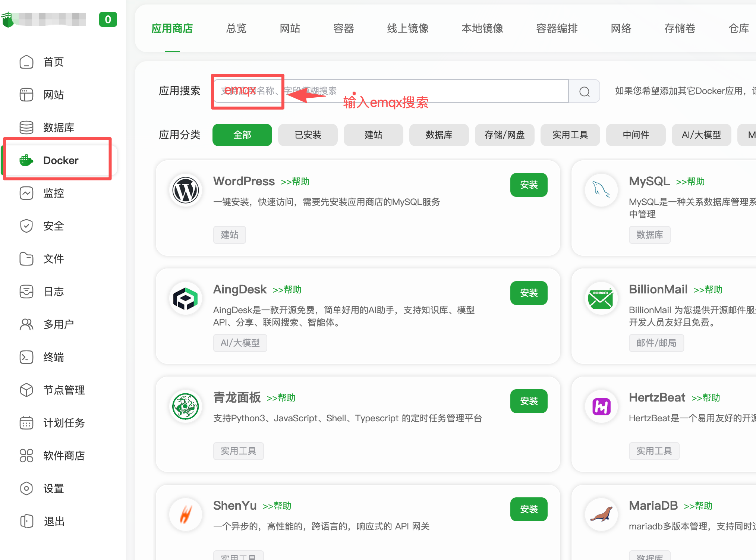Click the search magnifier icon button

tap(584, 91)
